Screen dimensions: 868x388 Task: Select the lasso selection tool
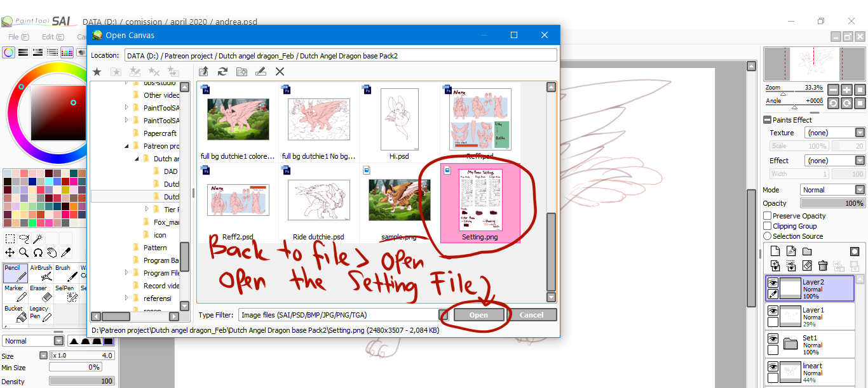24,239
